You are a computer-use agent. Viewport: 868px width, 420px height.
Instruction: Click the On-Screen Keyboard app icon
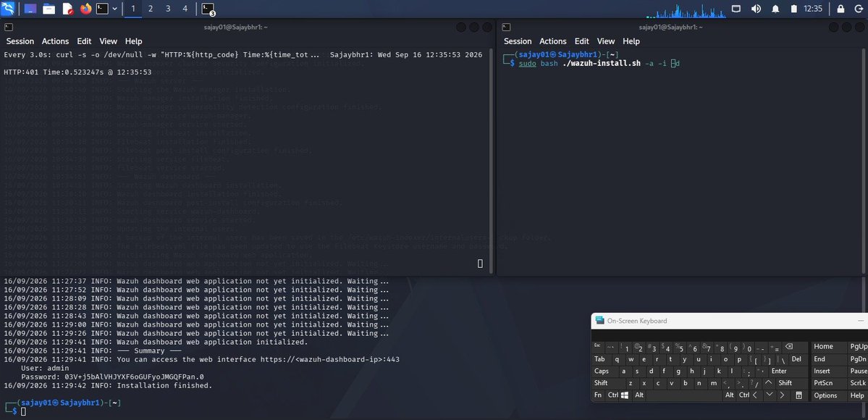pyautogui.click(x=599, y=320)
